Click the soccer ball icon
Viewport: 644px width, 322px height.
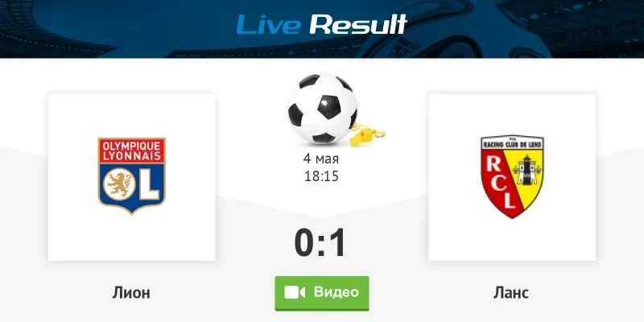point(322,109)
